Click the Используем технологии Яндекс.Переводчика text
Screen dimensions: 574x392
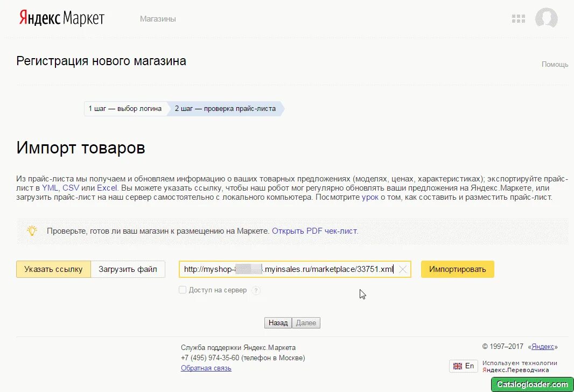coord(520,366)
